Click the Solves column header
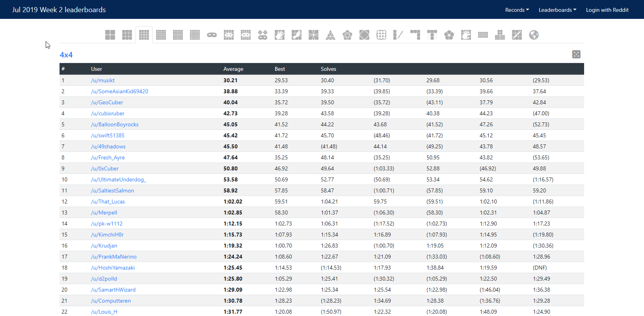 328,69
